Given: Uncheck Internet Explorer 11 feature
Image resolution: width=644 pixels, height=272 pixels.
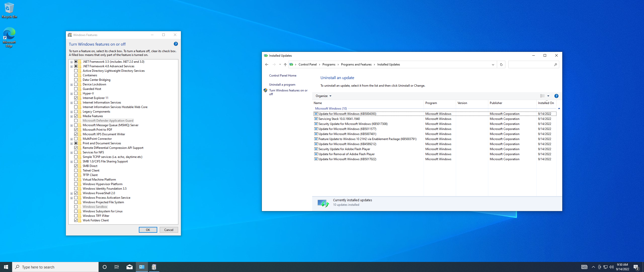Looking at the screenshot, I should (76, 98).
